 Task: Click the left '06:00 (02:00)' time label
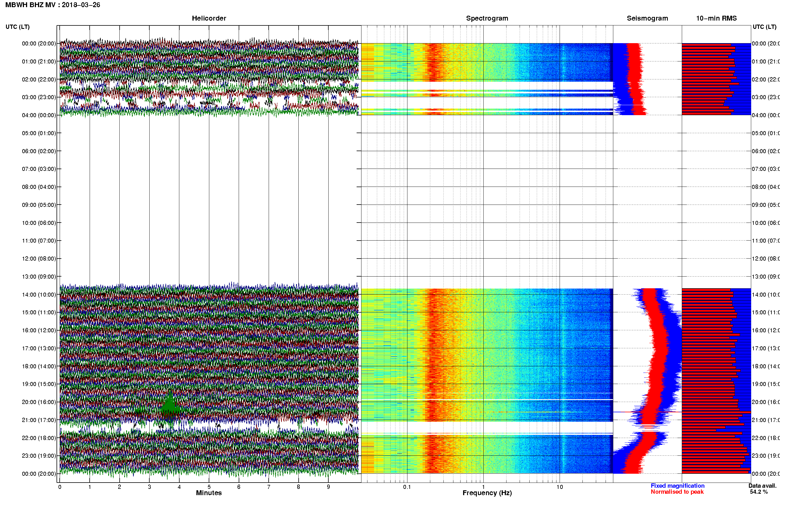39,151
